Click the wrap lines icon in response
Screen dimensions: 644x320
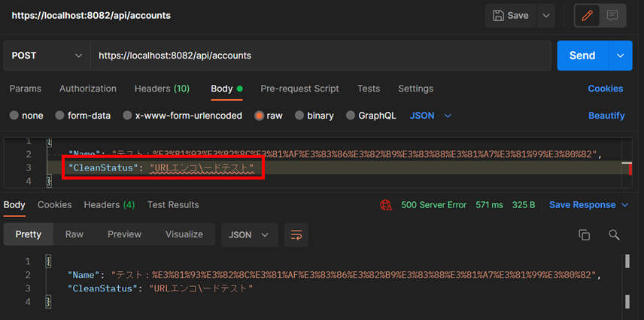tap(296, 234)
